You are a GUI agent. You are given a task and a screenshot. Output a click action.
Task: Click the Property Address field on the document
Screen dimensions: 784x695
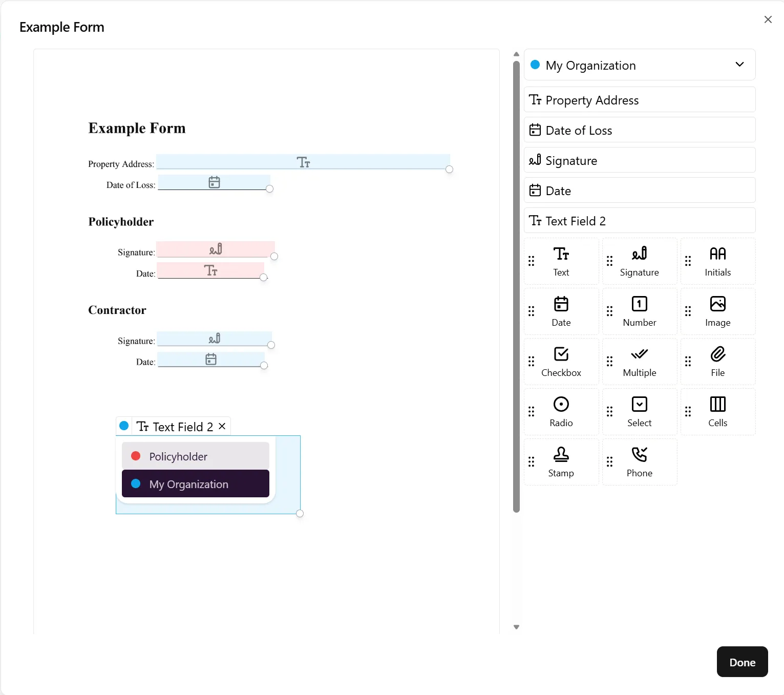[x=303, y=162]
